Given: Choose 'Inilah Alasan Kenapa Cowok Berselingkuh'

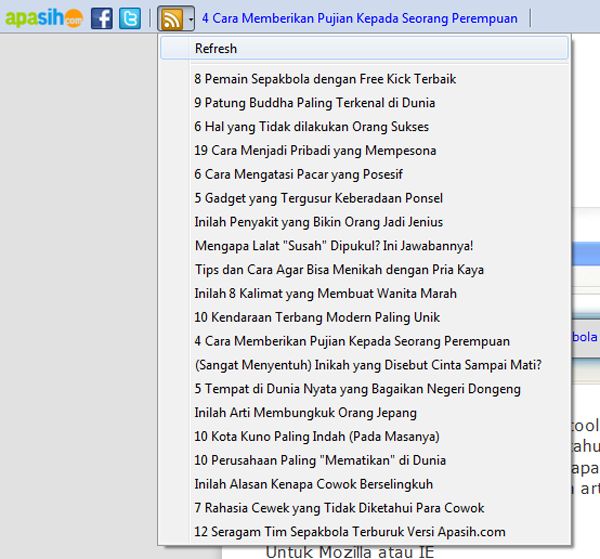Looking at the screenshot, I should click(364, 484).
